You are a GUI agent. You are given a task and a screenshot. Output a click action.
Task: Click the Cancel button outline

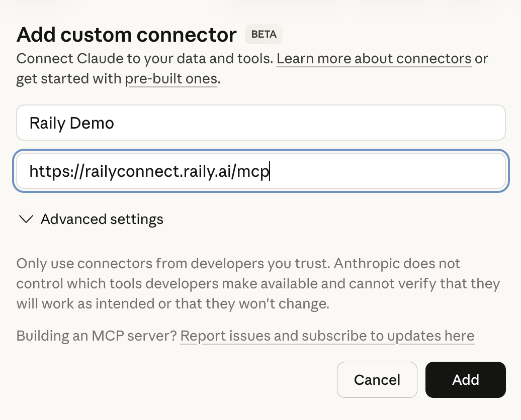point(377,380)
